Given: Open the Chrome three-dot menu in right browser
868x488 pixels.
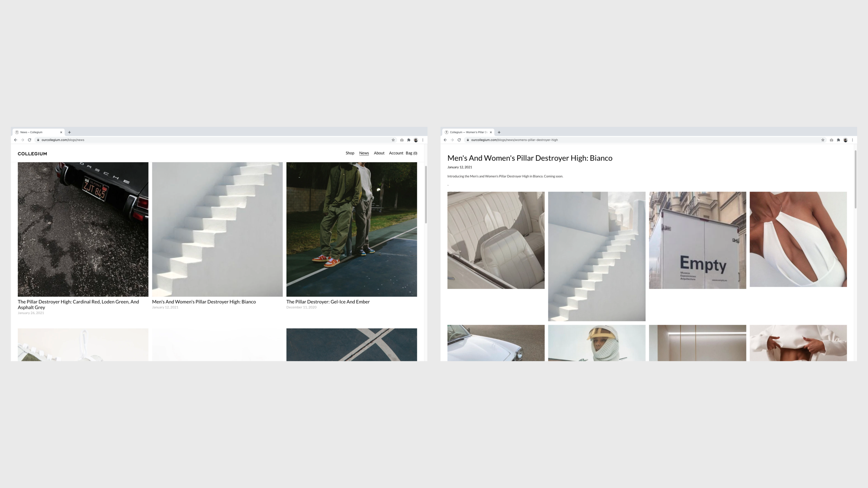Looking at the screenshot, I should (852, 140).
